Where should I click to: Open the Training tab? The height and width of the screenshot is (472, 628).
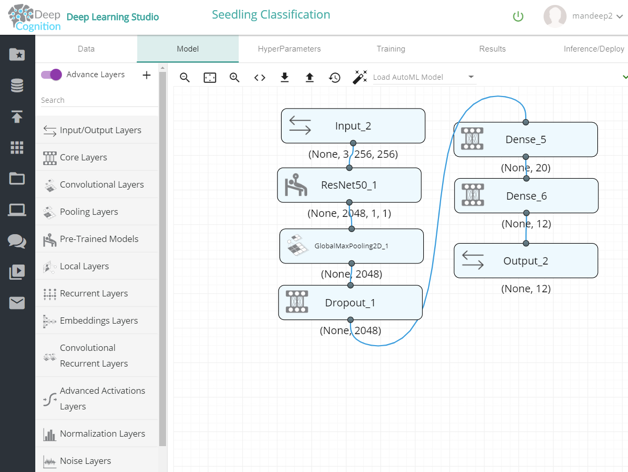(391, 49)
